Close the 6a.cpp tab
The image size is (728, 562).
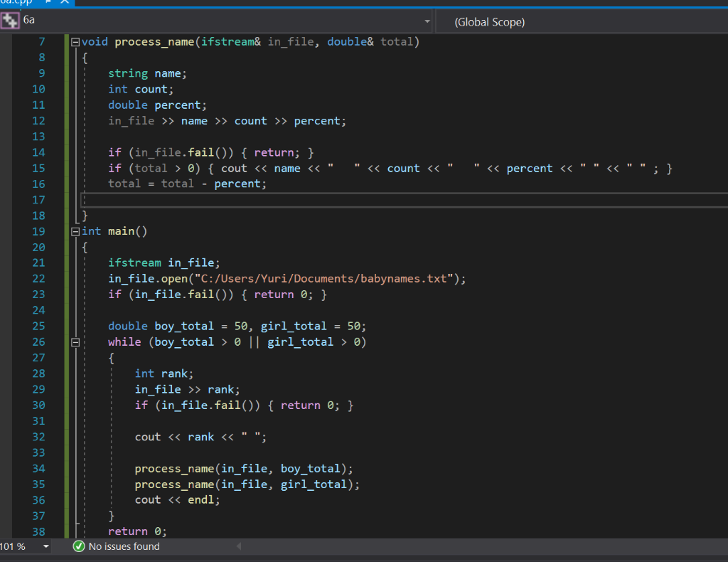(65, 2)
